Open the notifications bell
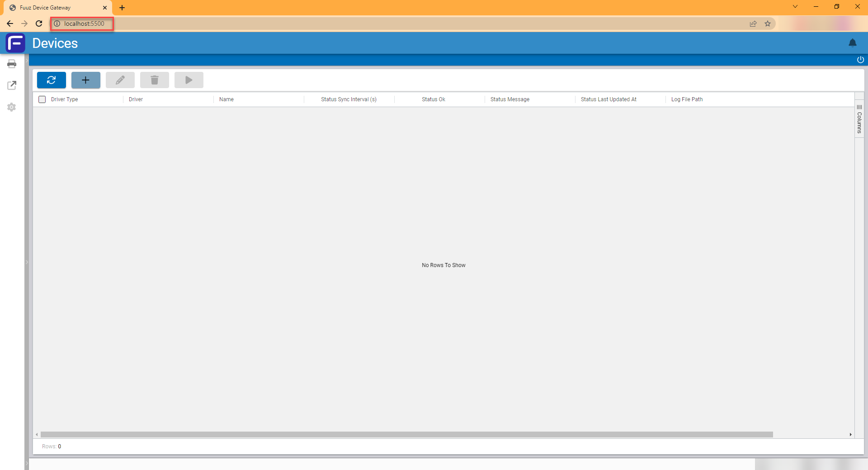Viewport: 868px width, 470px height. (x=852, y=43)
